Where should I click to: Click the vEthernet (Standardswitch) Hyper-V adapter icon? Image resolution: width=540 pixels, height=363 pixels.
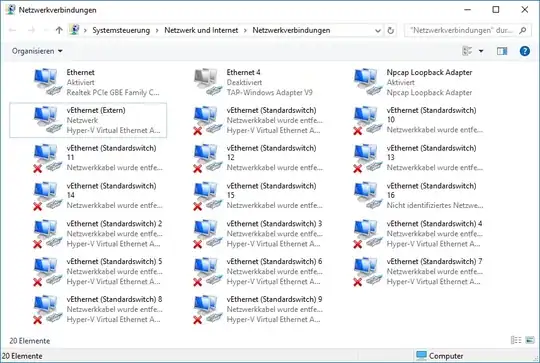tap(208, 120)
